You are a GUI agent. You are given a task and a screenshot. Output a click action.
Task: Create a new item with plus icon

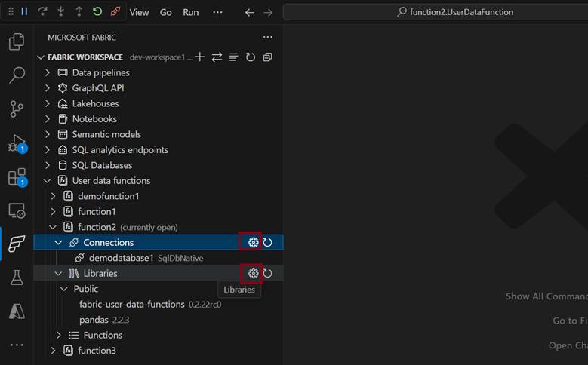pyautogui.click(x=200, y=57)
